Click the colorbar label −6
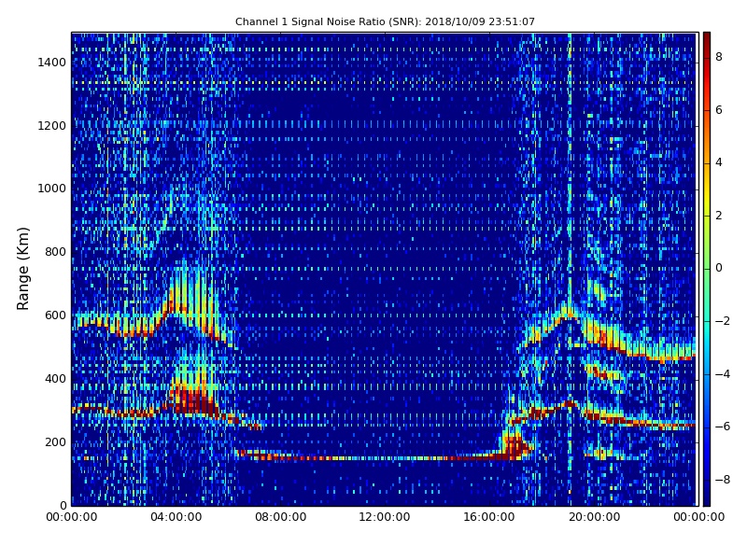The height and width of the screenshot is (560, 747). (723, 427)
